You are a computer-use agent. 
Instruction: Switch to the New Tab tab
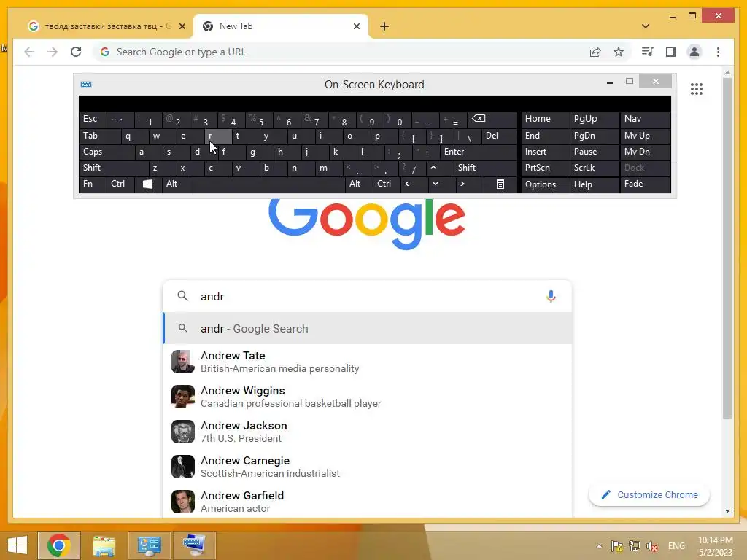(281, 26)
